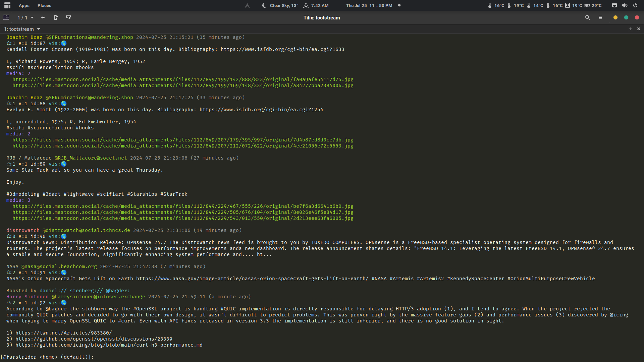The image size is (644, 362).
Task: Open the curl-h3-performance.md github link
Action: (x=109, y=345)
